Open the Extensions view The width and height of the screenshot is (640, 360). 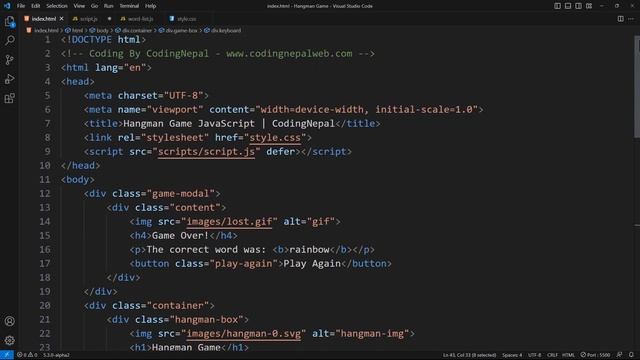point(9,98)
